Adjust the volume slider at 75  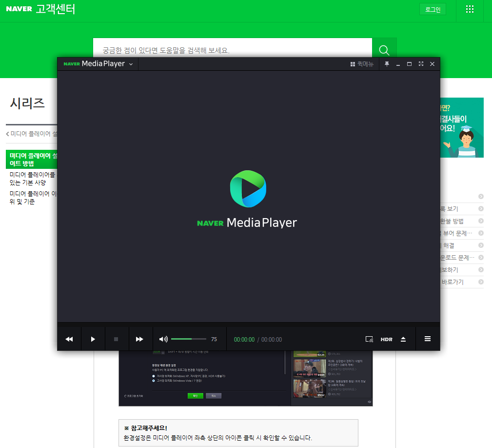coord(189,339)
